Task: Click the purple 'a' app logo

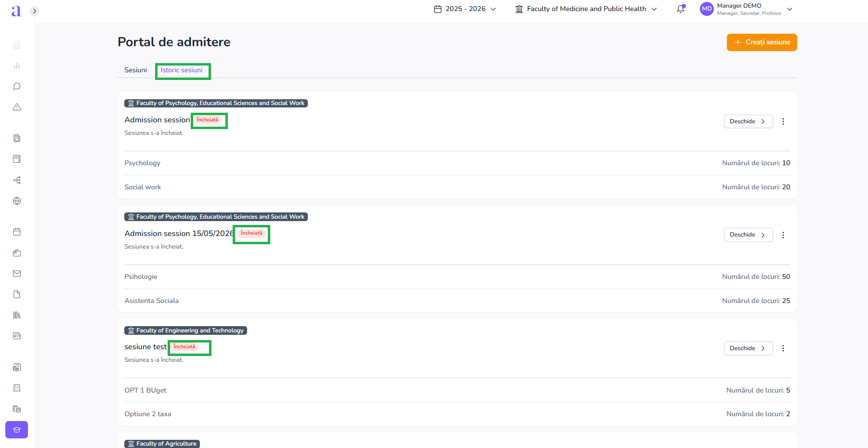Action: coord(16,11)
